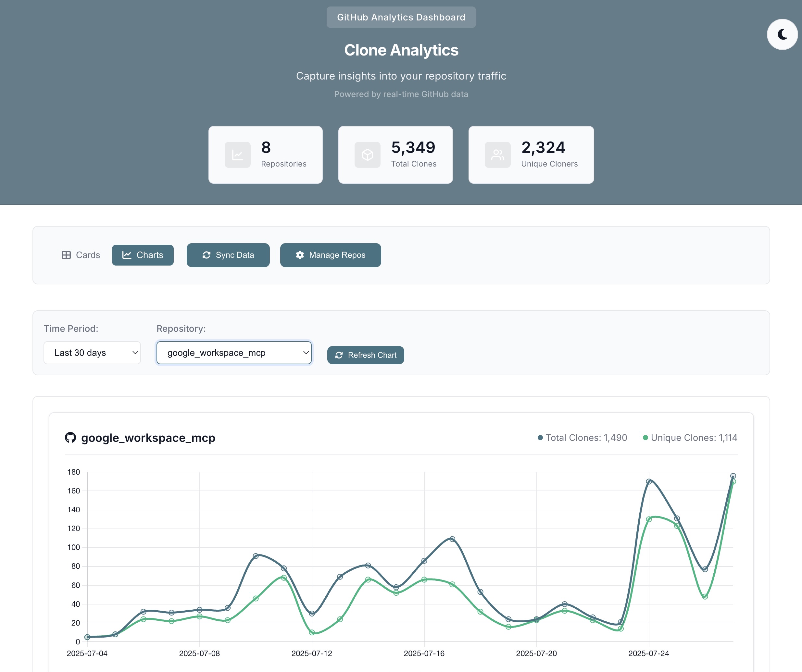
Task: Toggle Total Clones legend series
Action: (583, 438)
